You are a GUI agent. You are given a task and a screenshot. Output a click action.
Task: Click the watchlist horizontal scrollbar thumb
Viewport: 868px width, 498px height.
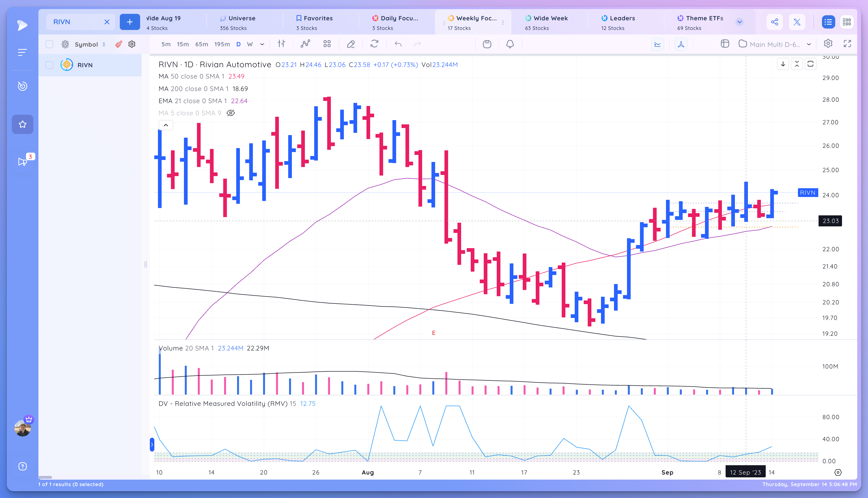pyautogui.click(x=45, y=477)
